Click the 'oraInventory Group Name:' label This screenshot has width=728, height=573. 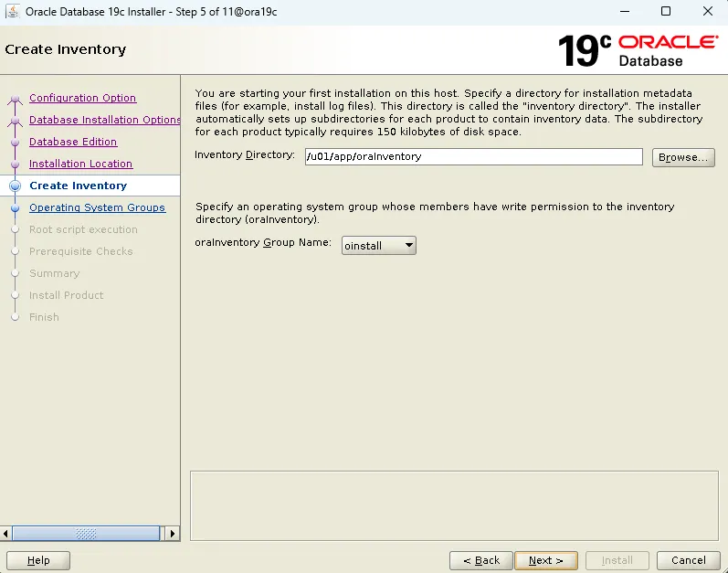263,242
